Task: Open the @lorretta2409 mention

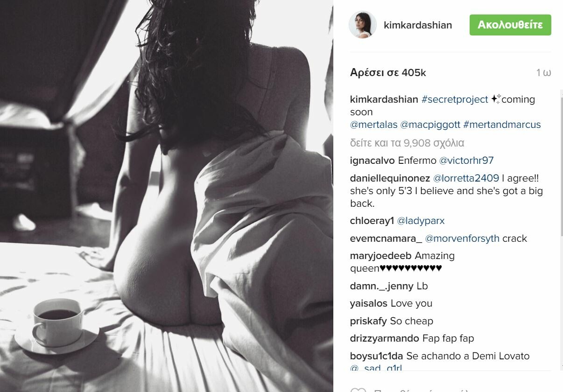Action: click(x=466, y=178)
